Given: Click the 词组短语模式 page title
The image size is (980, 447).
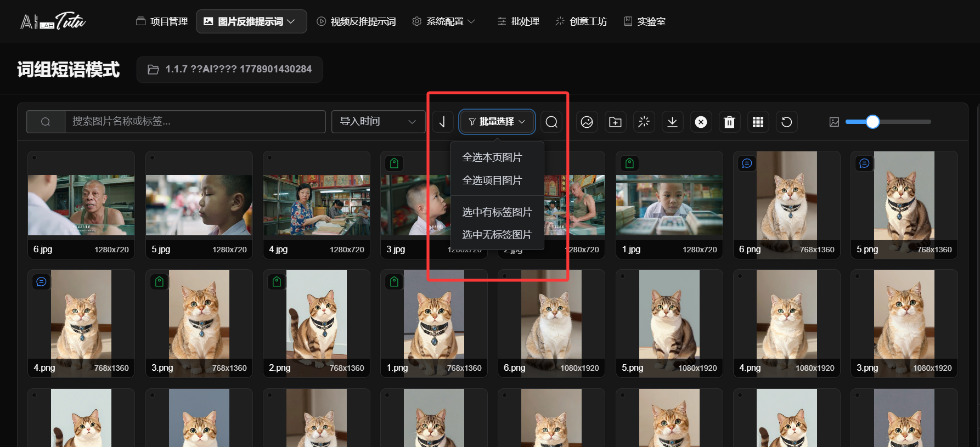Looking at the screenshot, I should 69,70.
